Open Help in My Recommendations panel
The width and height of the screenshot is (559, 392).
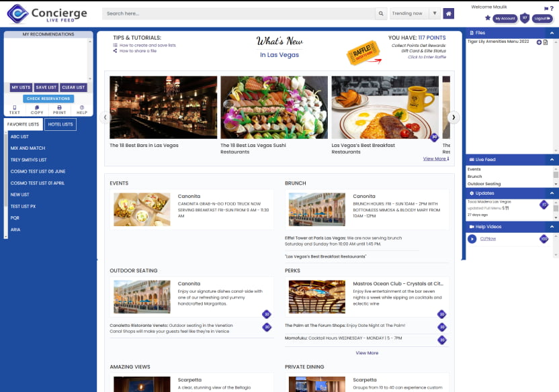82,109
